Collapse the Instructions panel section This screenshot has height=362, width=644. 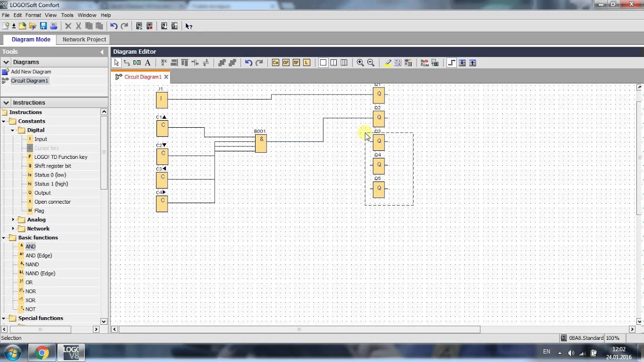pyautogui.click(x=6, y=103)
